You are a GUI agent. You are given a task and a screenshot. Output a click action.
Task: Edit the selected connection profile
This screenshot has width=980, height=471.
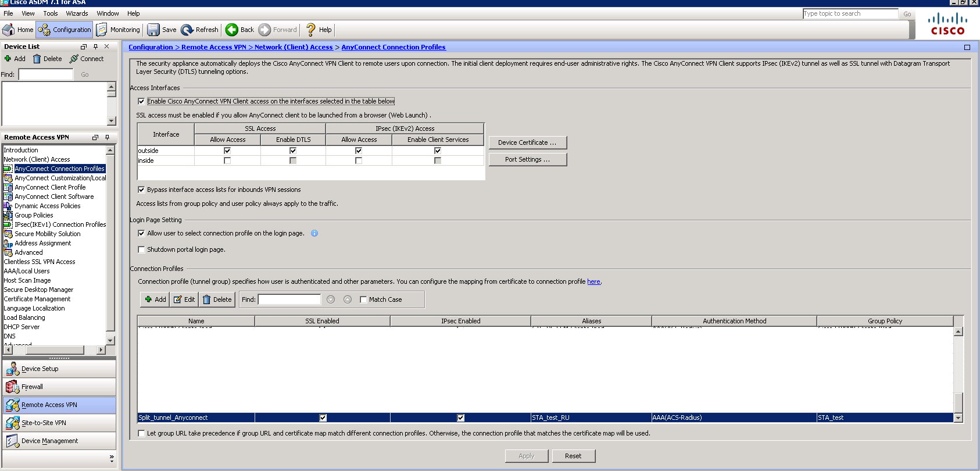pyautogui.click(x=184, y=299)
